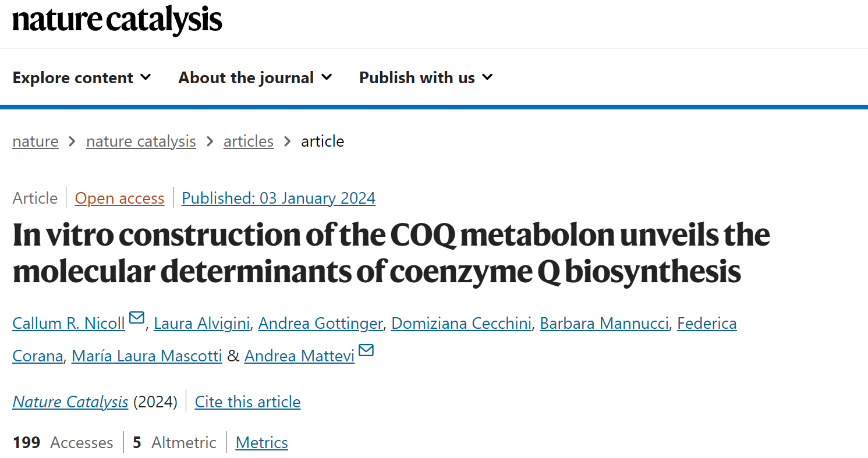Open the article Metrics page
868x458 pixels.
point(262,443)
